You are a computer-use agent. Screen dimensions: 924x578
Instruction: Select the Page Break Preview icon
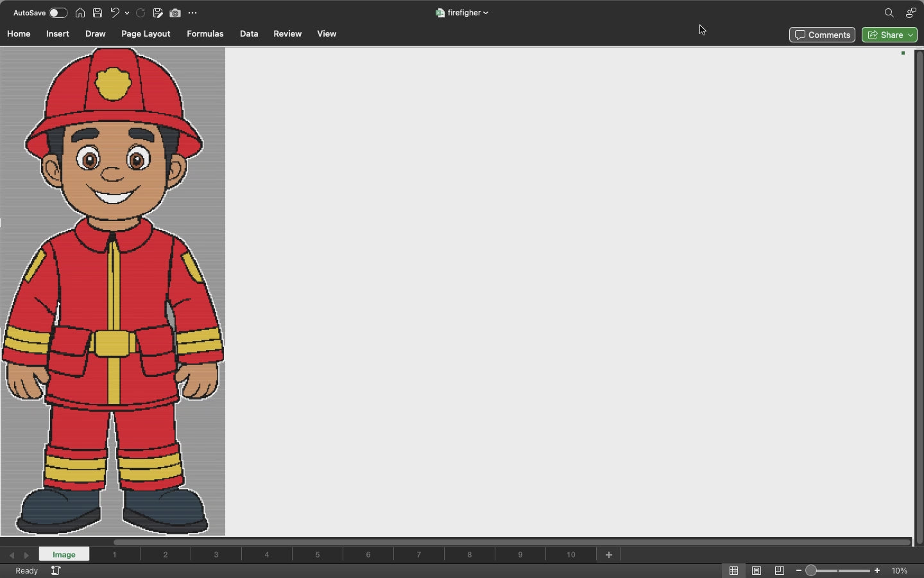coord(778,570)
